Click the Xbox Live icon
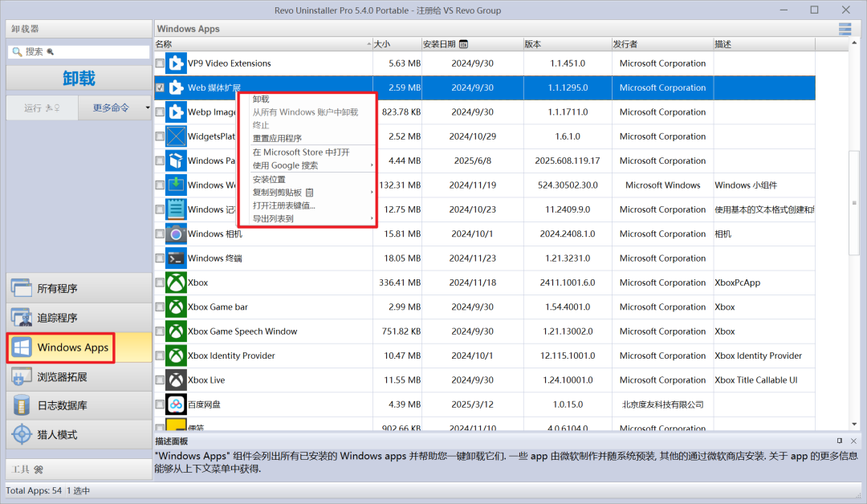The height and width of the screenshot is (504, 867). [x=176, y=380]
